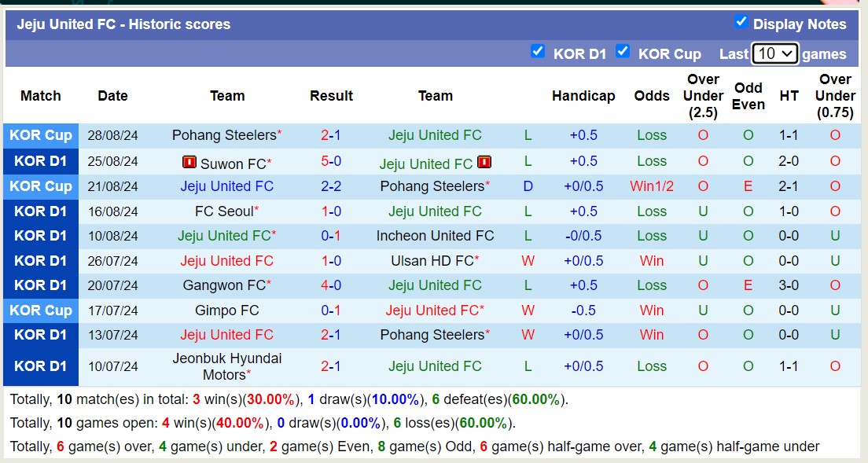The width and height of the screenshot is (868, 463).
Task: Open the Suwon FC team link
Action: click(233, 164)
